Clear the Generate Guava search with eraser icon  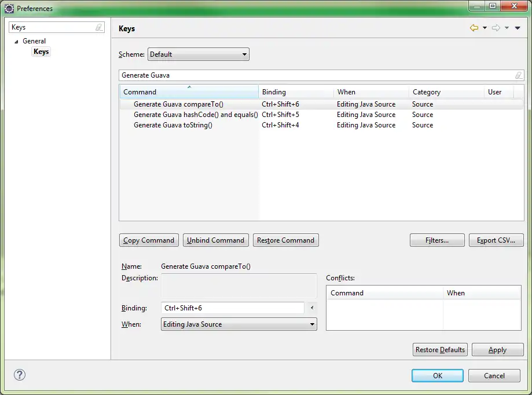click(519, 75)
